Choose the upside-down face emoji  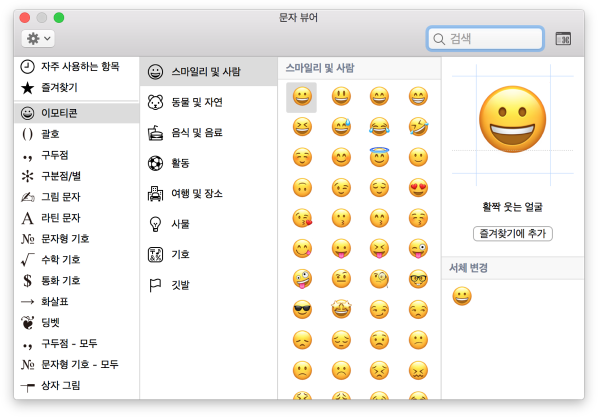coord(302,188)
